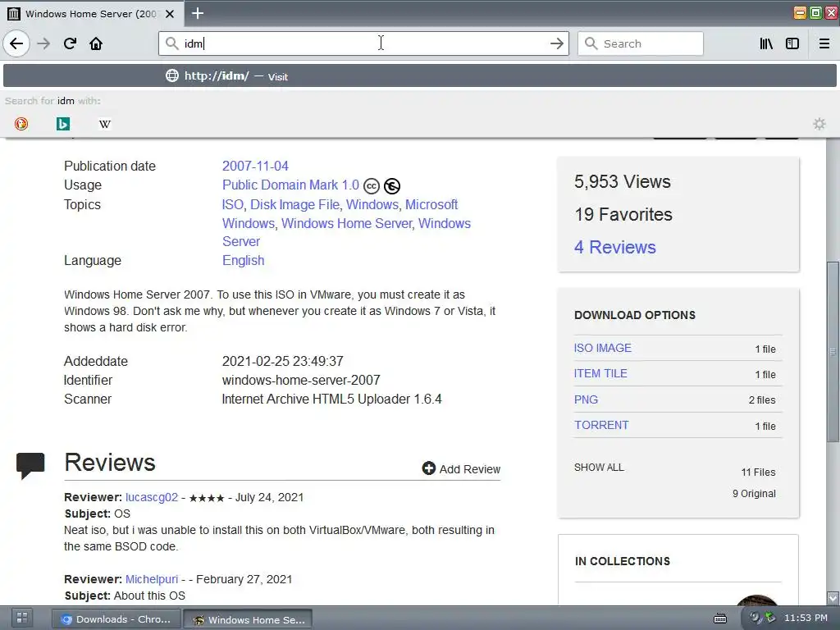Reload the current page

click(70, 43)
